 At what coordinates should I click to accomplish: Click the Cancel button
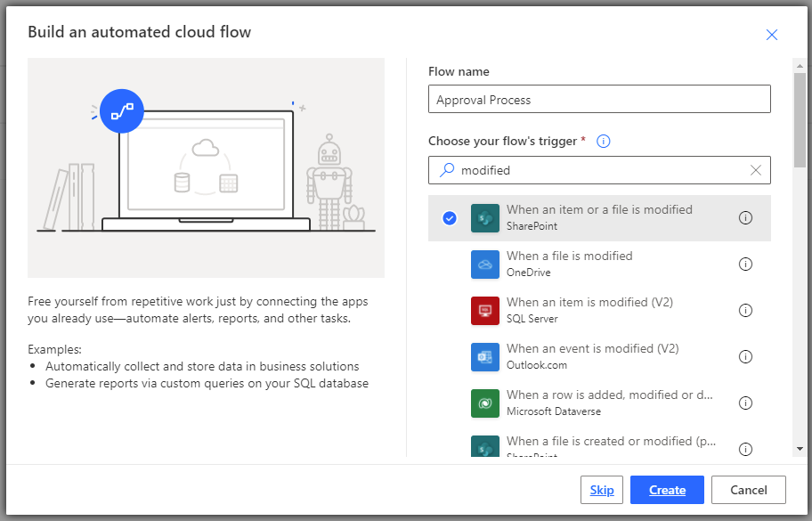click(748, 490)
